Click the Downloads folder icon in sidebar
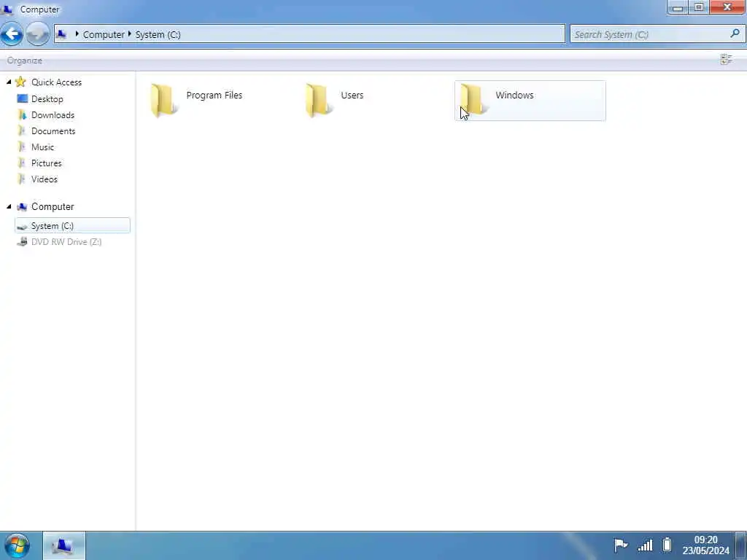Viewport: 747px width, 560px height. [22, 114]
